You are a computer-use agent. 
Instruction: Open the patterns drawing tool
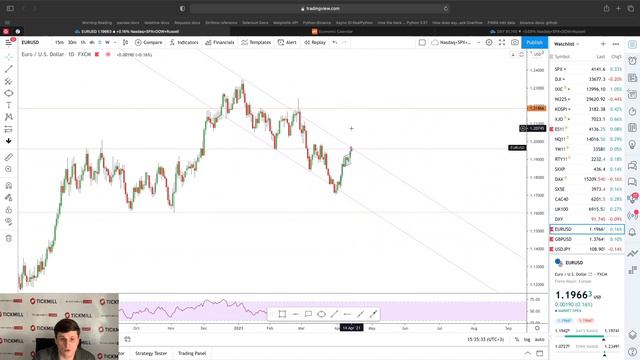coord(9,117)
